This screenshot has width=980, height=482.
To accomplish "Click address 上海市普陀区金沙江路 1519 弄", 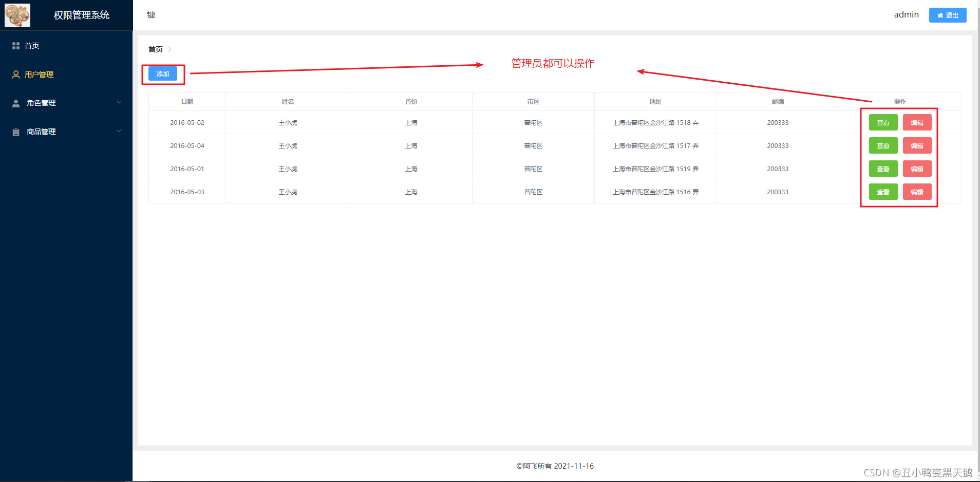I will tap(655, 169).
